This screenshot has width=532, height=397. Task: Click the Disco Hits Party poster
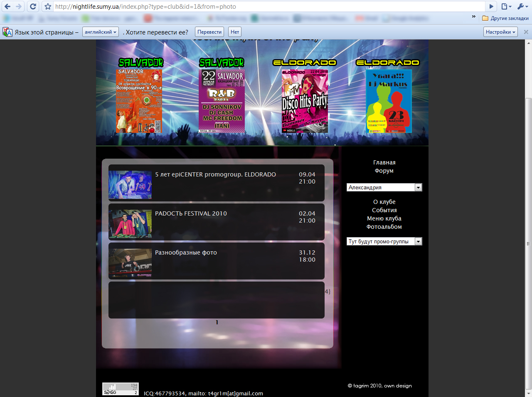point(305,101)
